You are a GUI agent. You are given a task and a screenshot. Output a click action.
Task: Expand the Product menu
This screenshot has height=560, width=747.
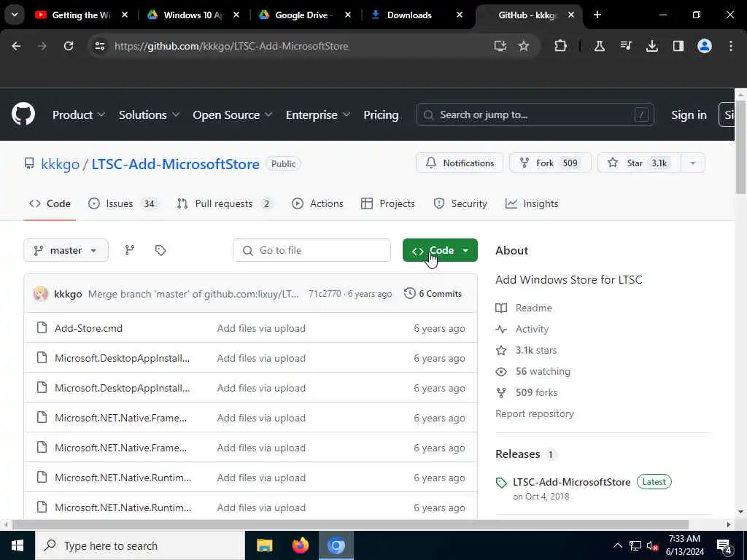tap(79, 114)
